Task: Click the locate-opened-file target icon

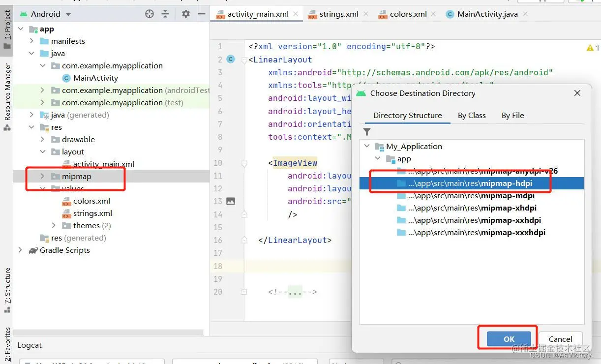Action: click(x=150, y=14)
